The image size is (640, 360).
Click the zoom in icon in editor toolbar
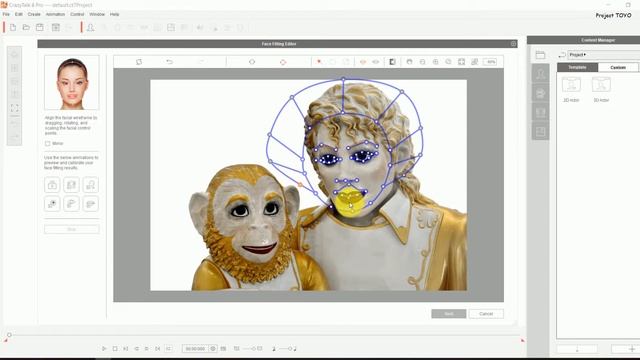pos(436,62)
